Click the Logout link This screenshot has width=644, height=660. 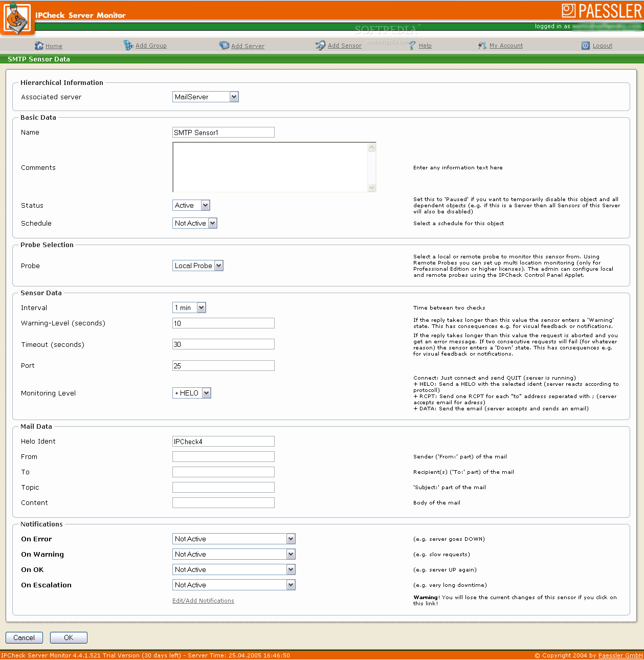[603, 46]
